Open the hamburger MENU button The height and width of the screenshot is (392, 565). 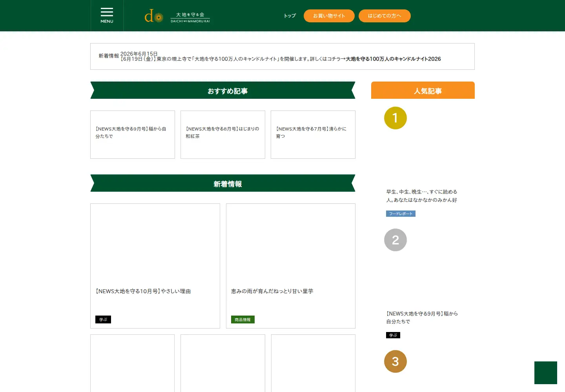[x=107, y=16]
